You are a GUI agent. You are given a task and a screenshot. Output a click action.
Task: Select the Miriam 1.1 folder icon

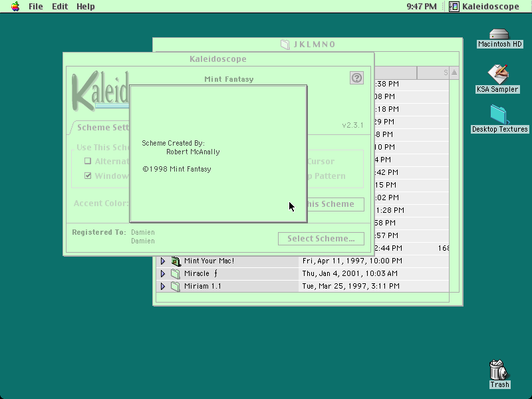(176, 286)
